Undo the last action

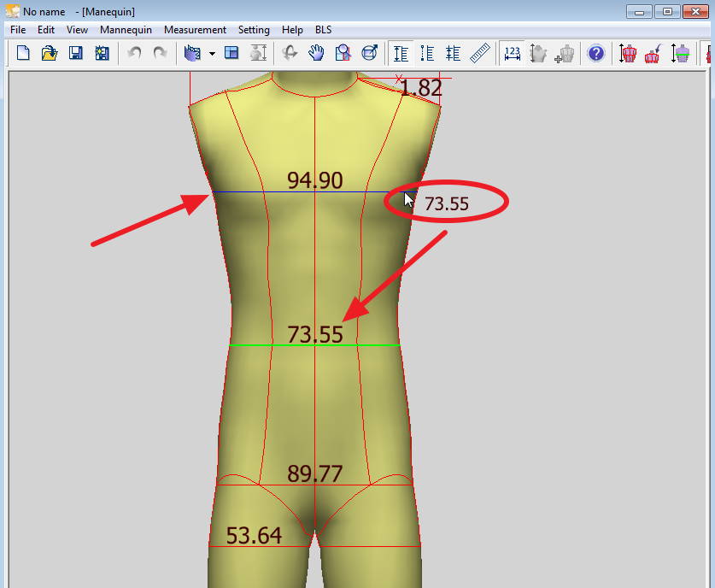pyautogui.click(x=134, y=53)
